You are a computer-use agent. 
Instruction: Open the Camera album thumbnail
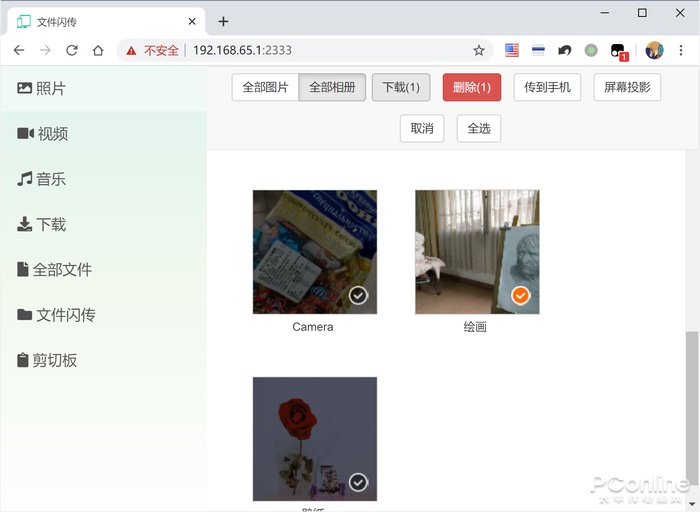click(315, 252)
